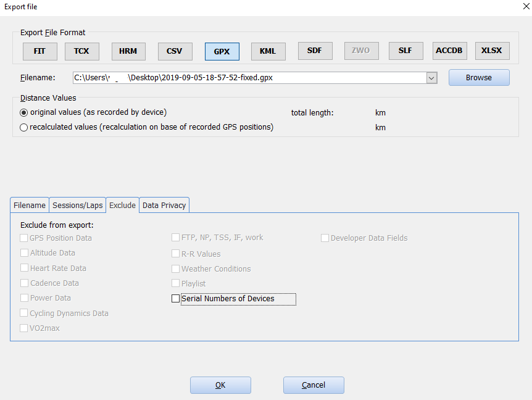Switch to the Filename tab
532x400 pixels.
[x=30, y=206]
